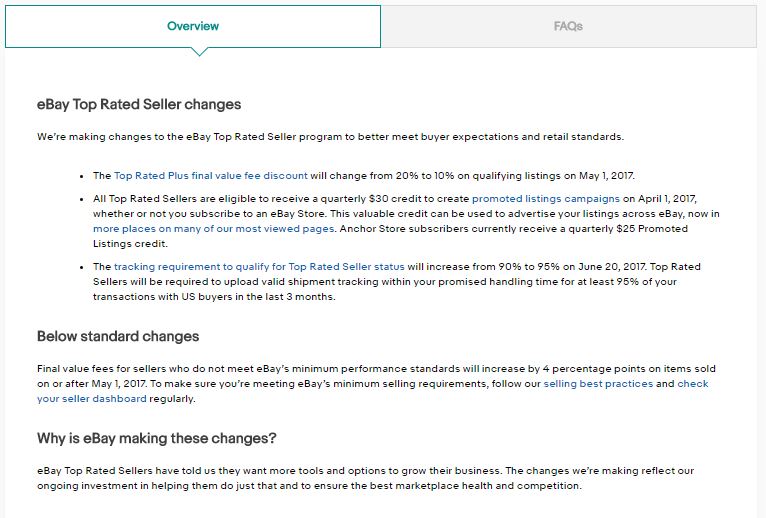
Task: Click the bullet before All Top Rated Sellers item
Action: click(x=82, y=199)
